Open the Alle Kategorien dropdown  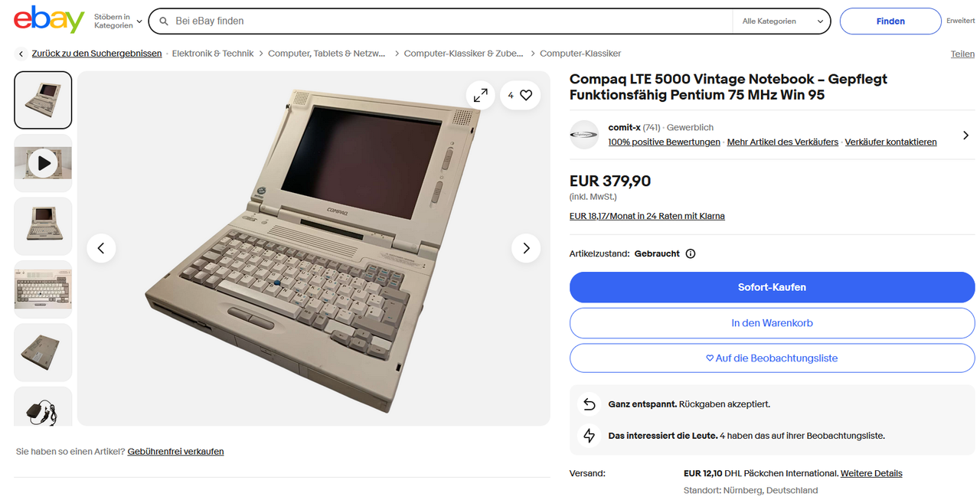pos(780,21)
